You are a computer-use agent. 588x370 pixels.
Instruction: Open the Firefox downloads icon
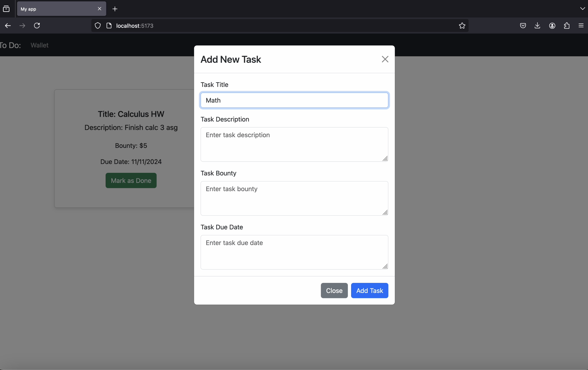tap(537, 26)
